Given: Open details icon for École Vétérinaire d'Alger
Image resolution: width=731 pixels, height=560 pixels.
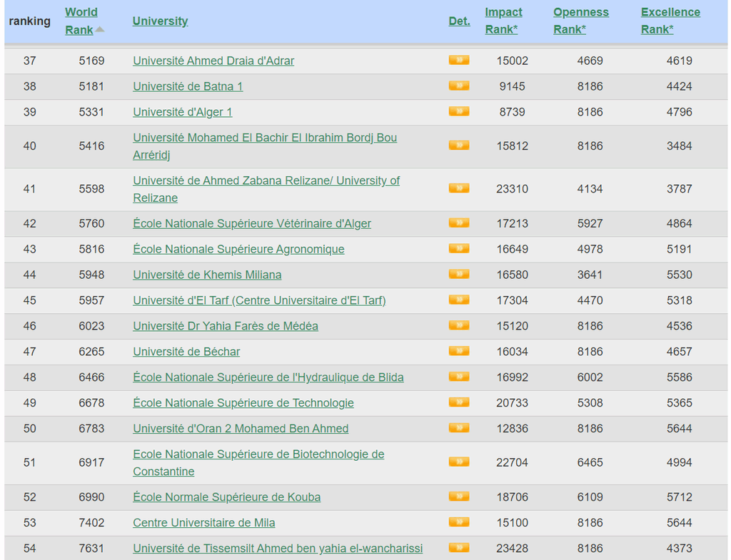Looking at the screenshot, I should [x=459, y=223].
